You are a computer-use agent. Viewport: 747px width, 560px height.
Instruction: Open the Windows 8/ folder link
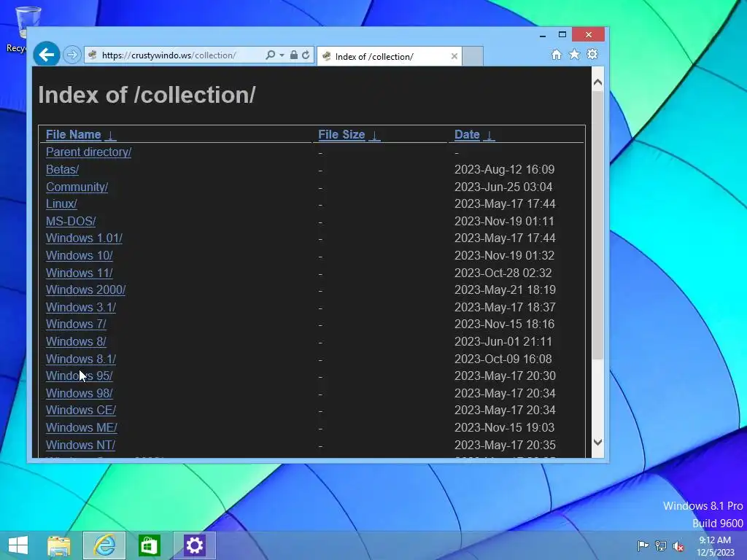(76, 342)
